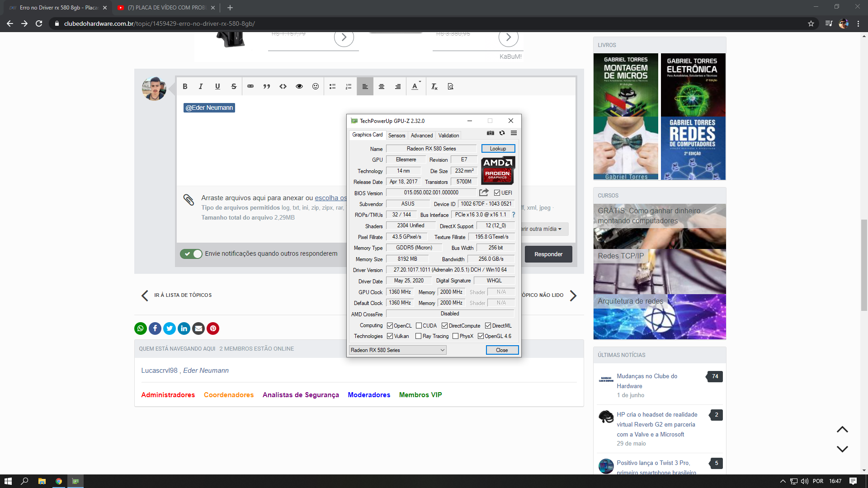Disable reply notifications toggle
This screenshot has height=488, width=868.
coord(191,254)
